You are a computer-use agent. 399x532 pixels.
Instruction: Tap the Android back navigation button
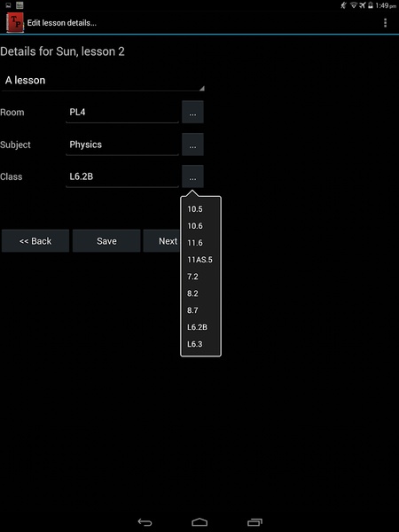(x=145, y=522)
